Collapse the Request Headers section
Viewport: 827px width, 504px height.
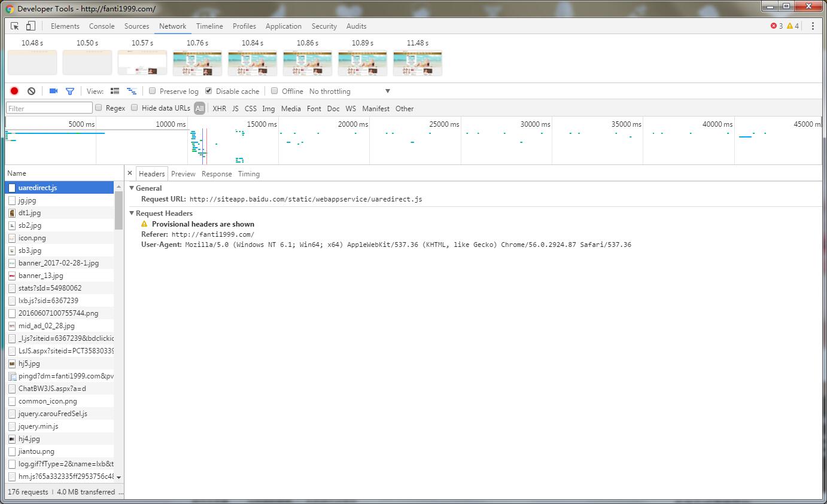[132, 213]
